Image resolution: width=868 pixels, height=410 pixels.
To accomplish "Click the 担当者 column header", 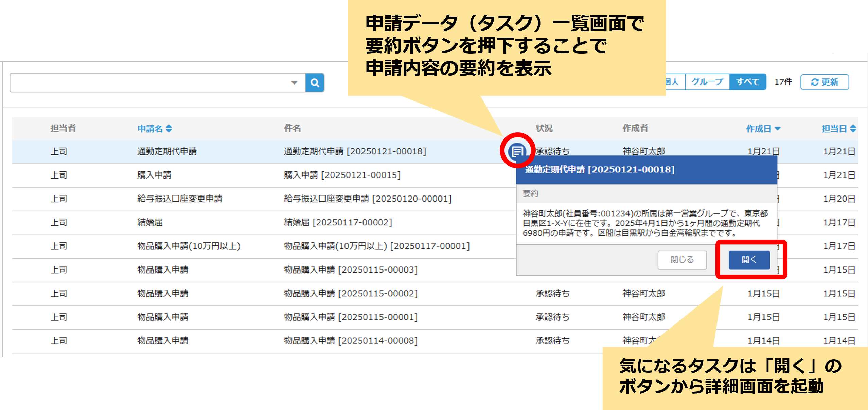I will 63,128.
